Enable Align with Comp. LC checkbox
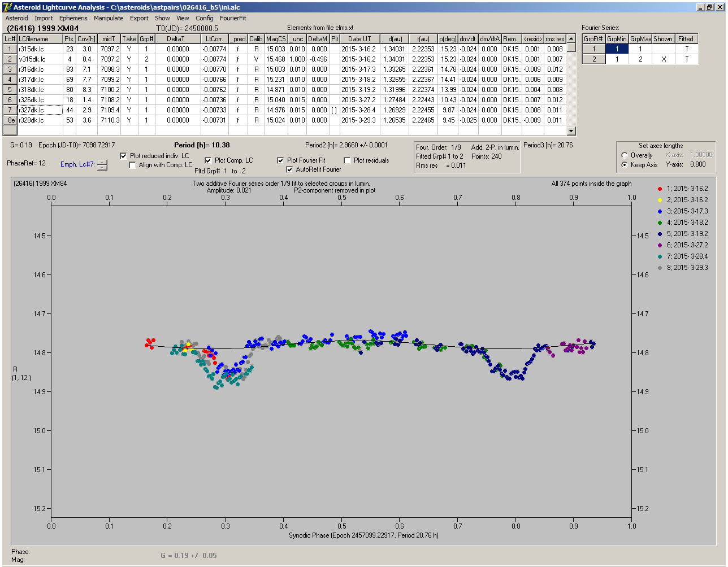This screenshot has width=728, height=567. [x=132, y=165]
